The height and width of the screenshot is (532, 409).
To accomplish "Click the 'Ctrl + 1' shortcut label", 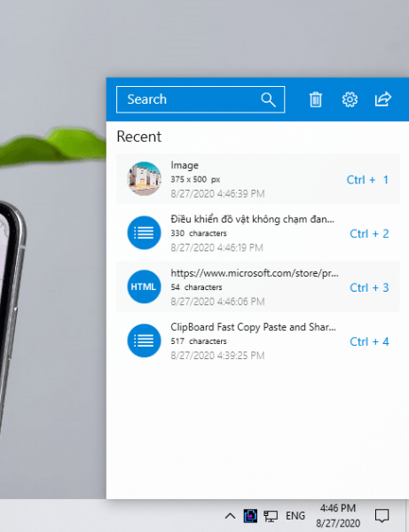I will pos(367,180).
